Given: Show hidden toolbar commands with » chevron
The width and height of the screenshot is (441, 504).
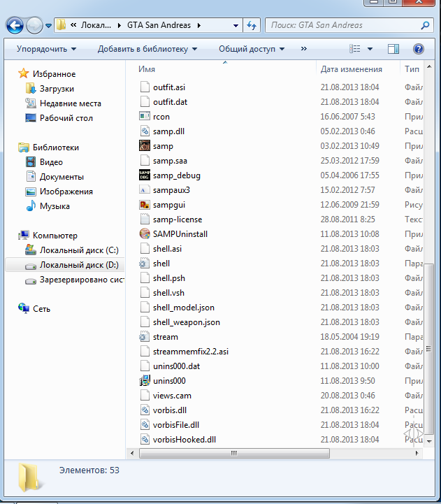Looking at the screenshot, I should point(304,48).
